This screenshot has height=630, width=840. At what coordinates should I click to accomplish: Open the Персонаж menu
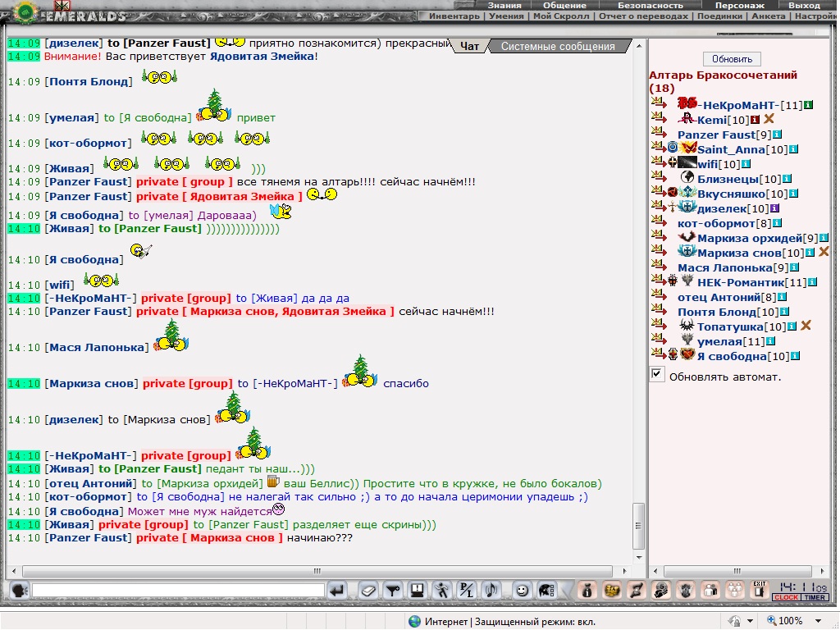[x=740, y=6]
